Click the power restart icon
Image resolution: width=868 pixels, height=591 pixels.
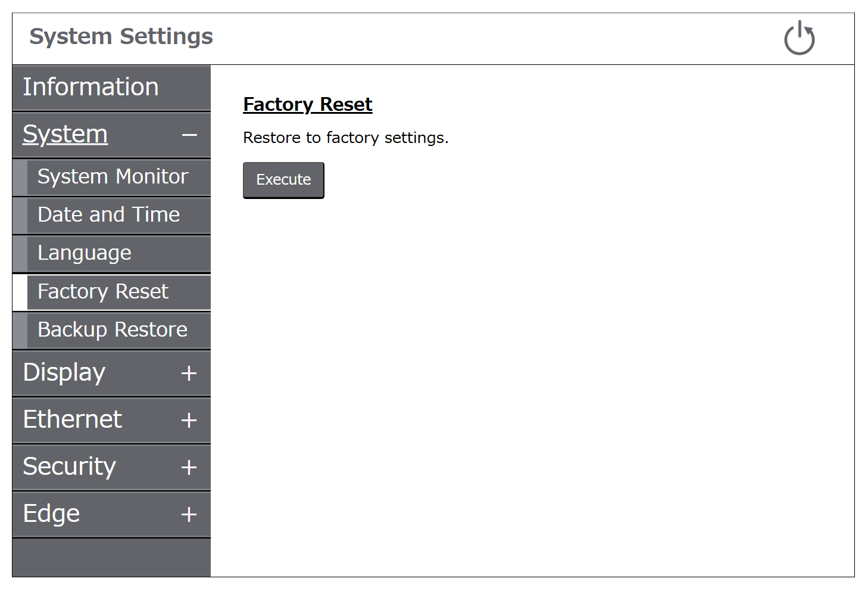pos(799,38)
